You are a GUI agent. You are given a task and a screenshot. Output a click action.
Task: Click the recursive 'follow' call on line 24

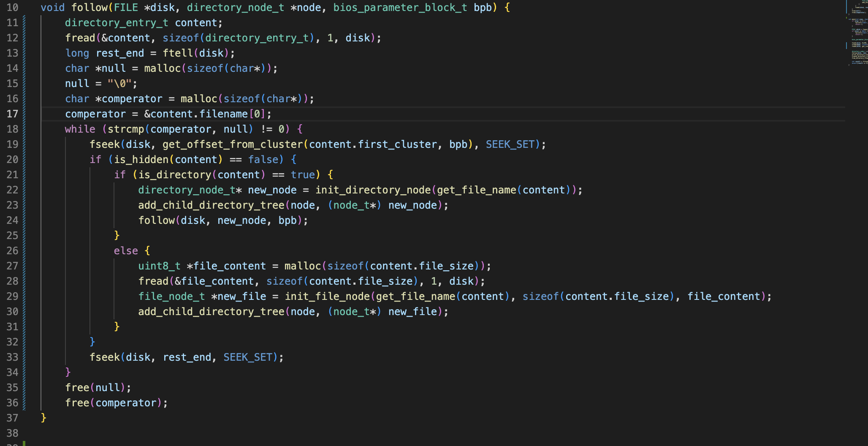[x=156, y=220]
